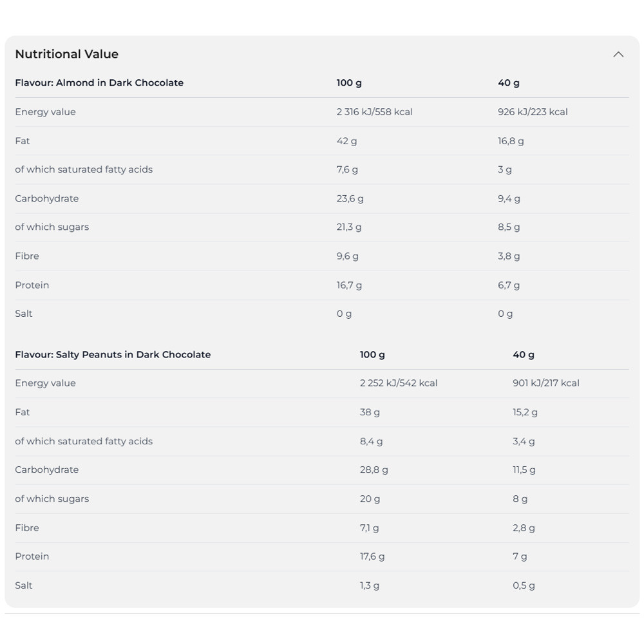Select the 21,3 g sugars value
The image size is (644, 644).
(349, 227)
